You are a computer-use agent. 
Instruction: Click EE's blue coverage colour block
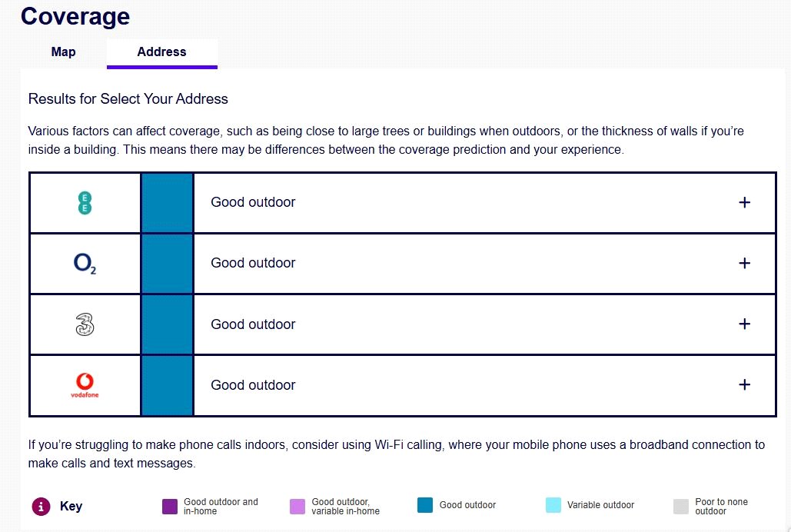click(x=167, y=203)
